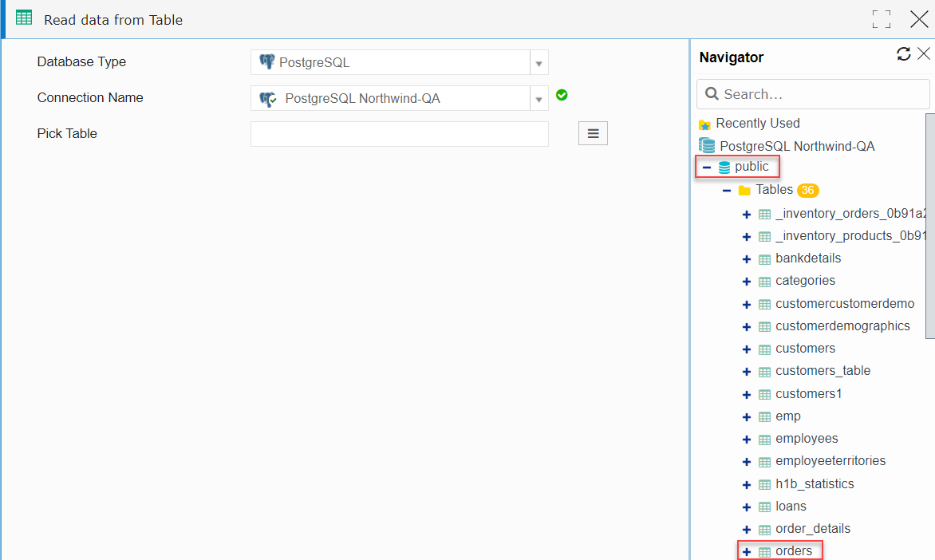Click the order_details table icon

click(764, 530)
